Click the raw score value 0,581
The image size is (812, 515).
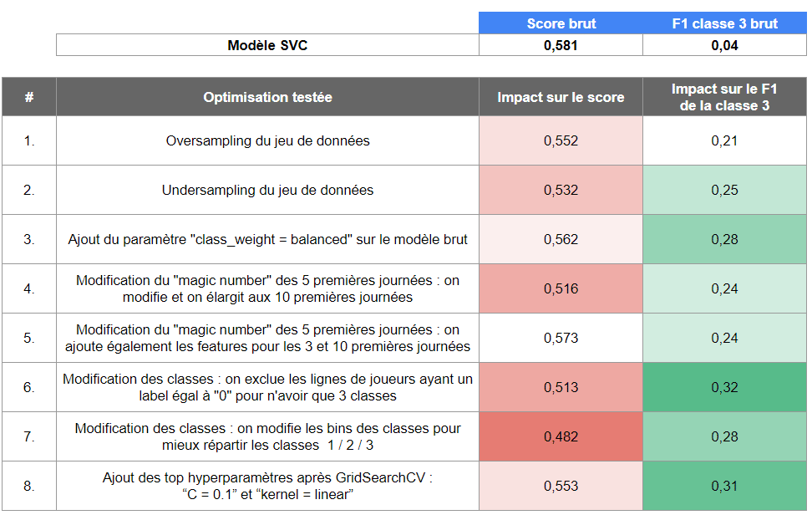(560, 45)
